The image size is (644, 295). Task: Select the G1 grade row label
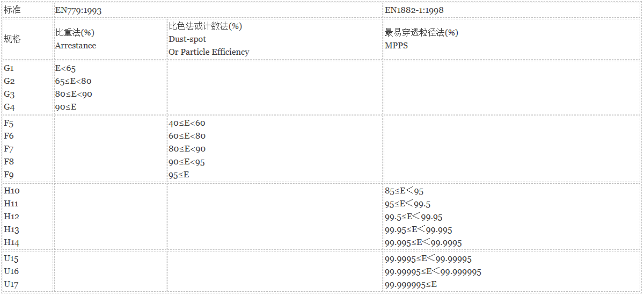[x=9, y=68]
